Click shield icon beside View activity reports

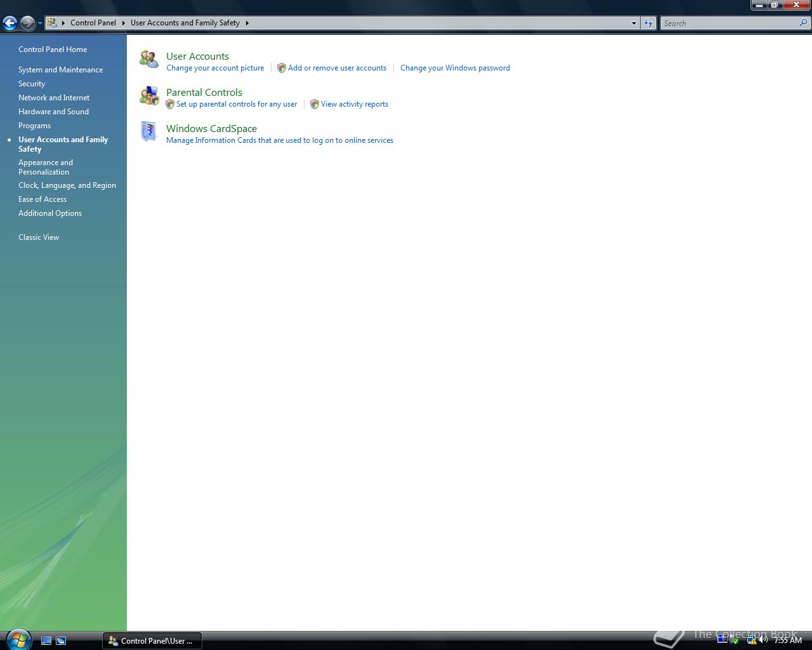tap(315, 104)
